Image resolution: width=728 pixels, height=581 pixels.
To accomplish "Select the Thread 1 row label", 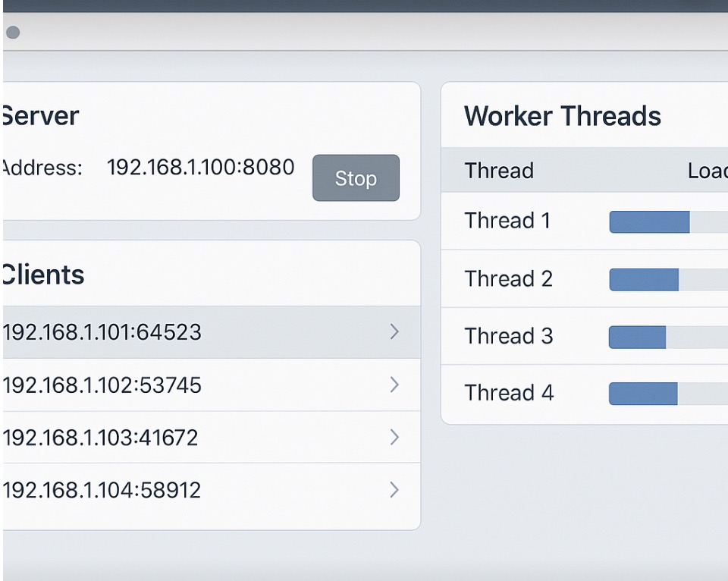I will tap(507, 220).
